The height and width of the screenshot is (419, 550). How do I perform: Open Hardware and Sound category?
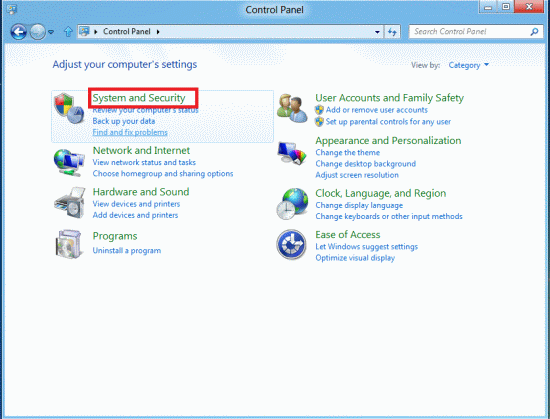(141, 192)
